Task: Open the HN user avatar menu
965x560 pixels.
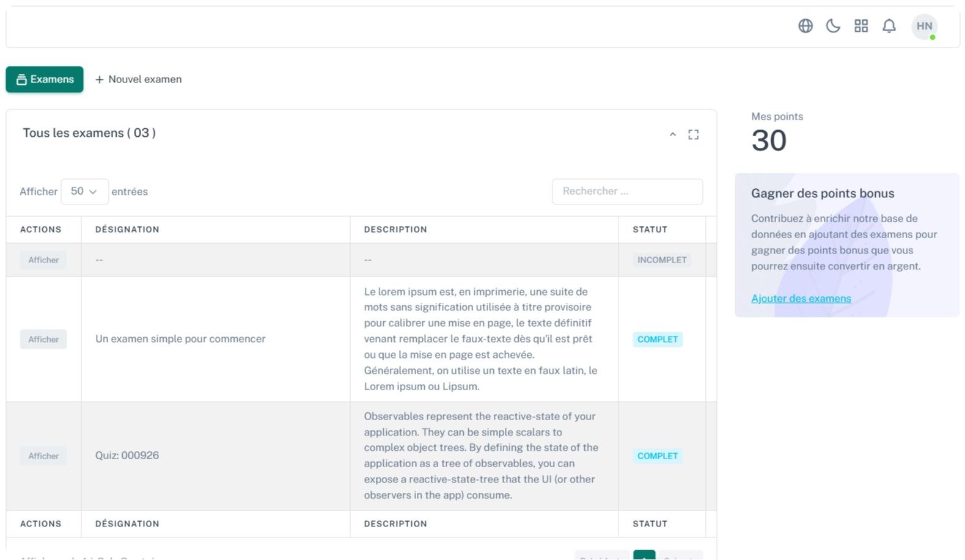Action: coord(924,26)
